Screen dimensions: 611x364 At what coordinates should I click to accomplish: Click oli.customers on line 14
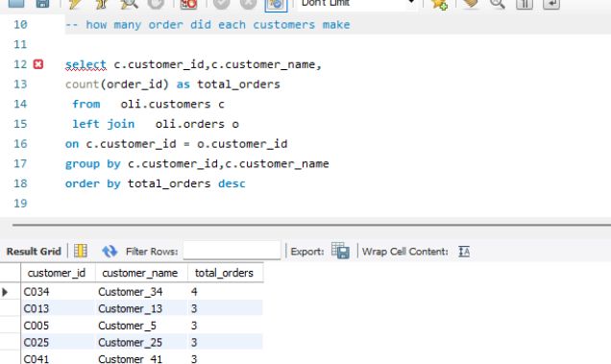pos(165,104)
